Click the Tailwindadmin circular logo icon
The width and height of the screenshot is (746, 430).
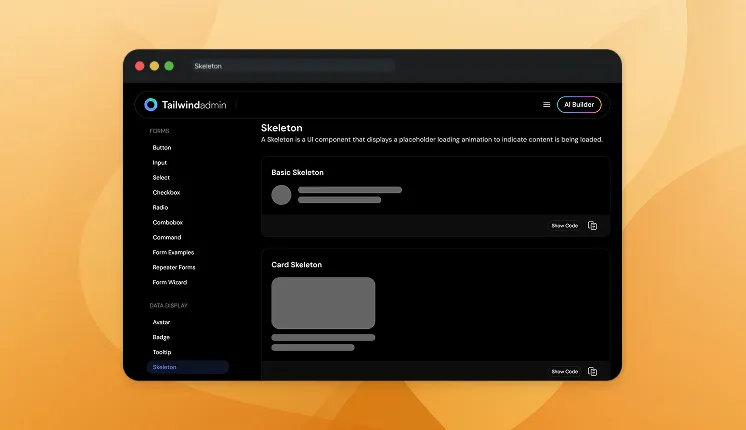pos(151,105)
